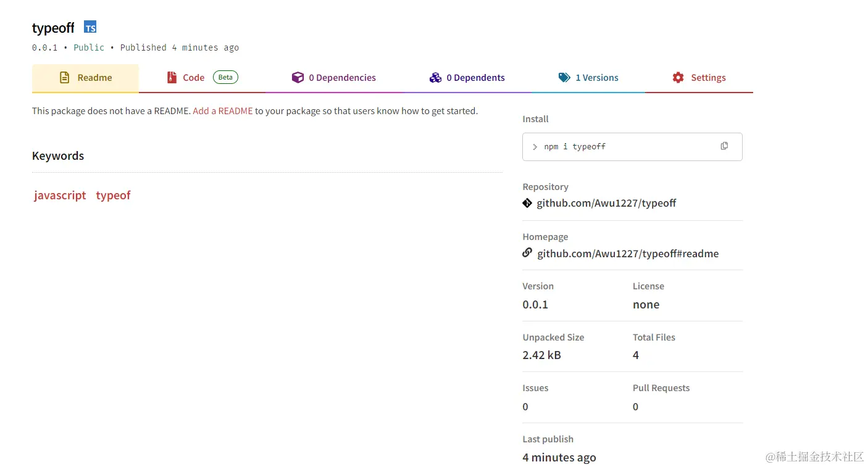Click the Readme tab document icon
The width and height of the screenshot is (868, 467).
(x=64, y=78)
